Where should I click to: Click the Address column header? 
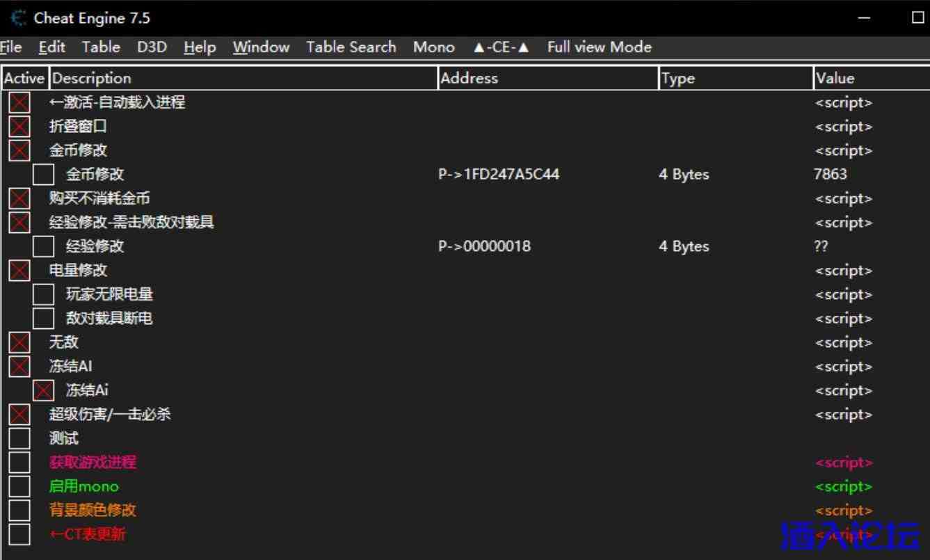point(548,78)
